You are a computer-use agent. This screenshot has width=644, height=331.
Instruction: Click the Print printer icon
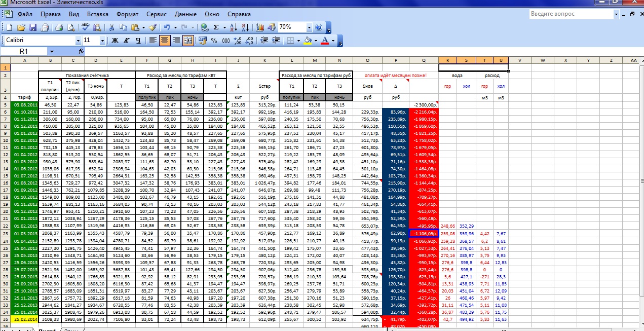pyautogui.click(x=59, y=27)
